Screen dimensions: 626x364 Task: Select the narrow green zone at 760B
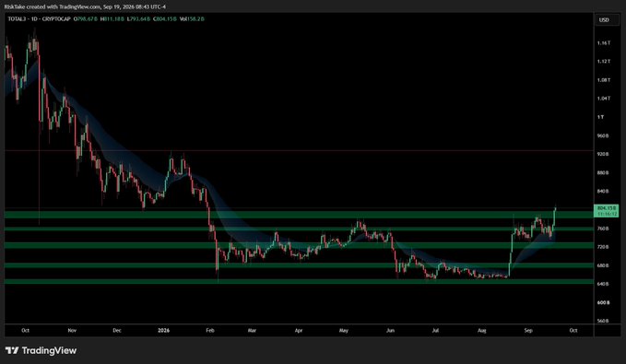[299, 229]
